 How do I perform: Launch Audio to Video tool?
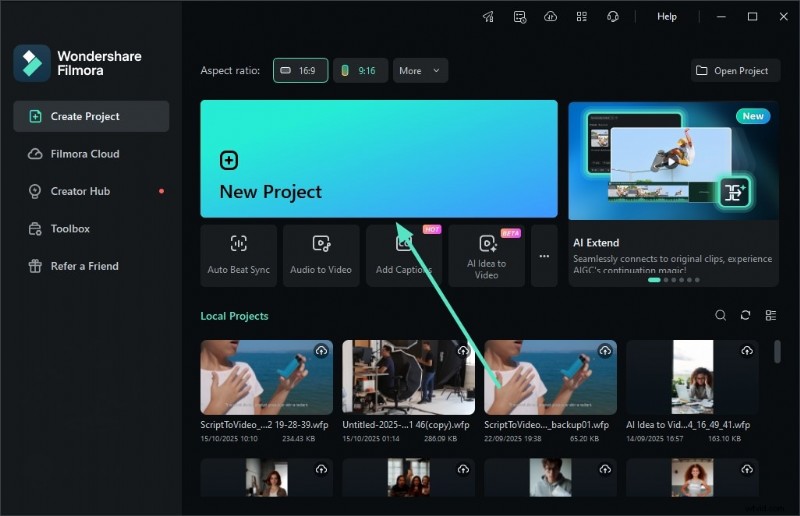(321, 256)
